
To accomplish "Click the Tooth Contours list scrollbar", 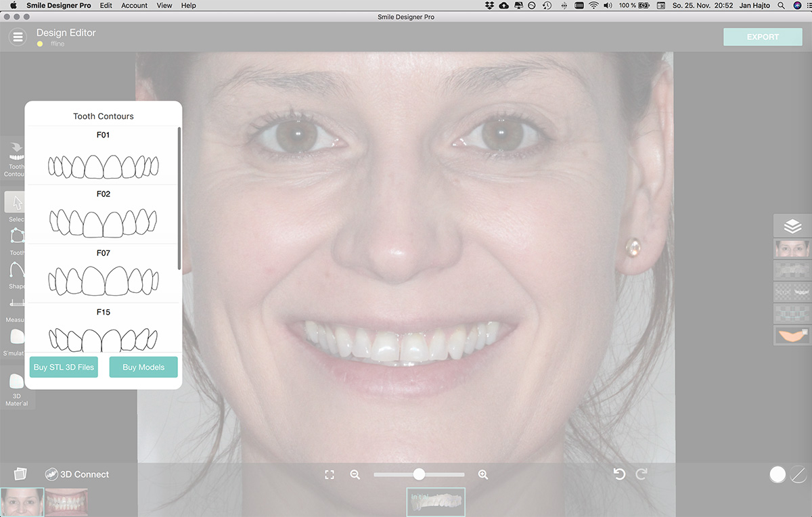I will click(179, 198).
